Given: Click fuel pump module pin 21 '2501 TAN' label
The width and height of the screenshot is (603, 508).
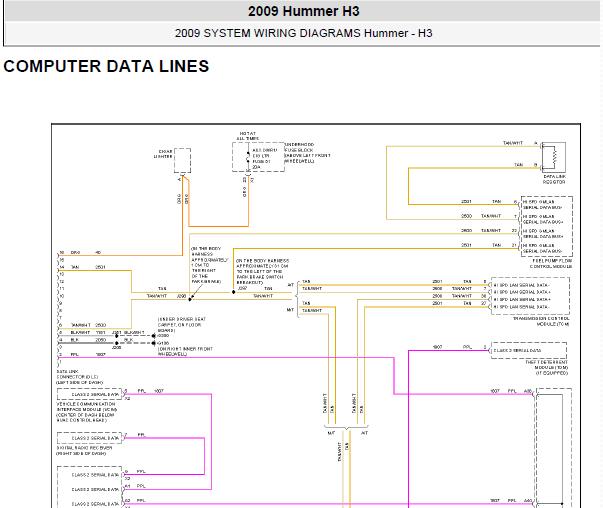Looking at the screenshot, I should (x=481, y=245).
